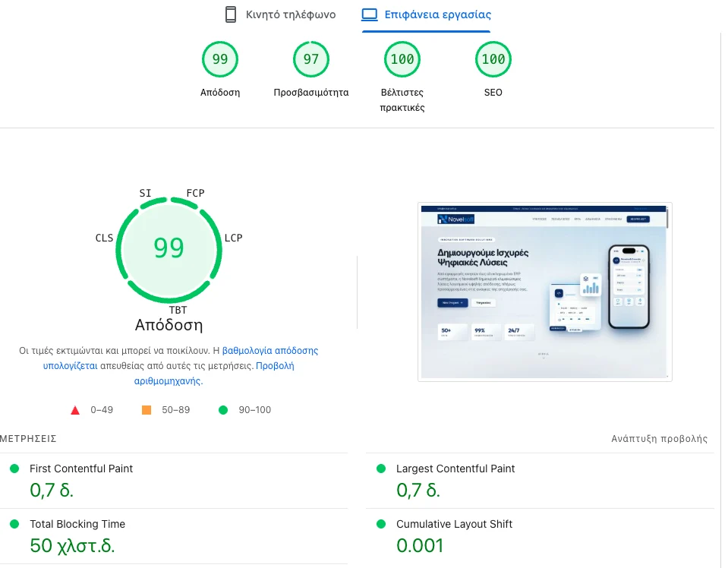Click the Cumulative Layout Shift metric label
The width and height of the screenshot is (728, 568).
click(x=454, y=524)
